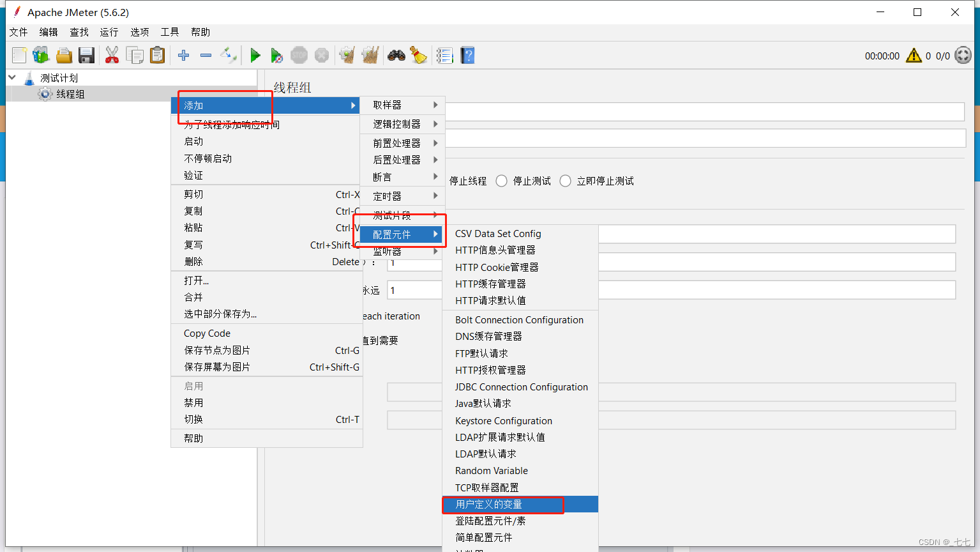Clear results with single broom icon
The width and height of the screenshot is (980, 552).
(x=347, y=56)
